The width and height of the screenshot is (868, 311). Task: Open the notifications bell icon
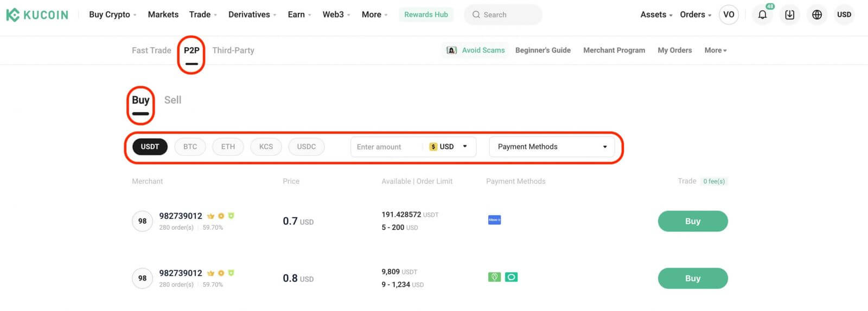(x=762, y=15)
